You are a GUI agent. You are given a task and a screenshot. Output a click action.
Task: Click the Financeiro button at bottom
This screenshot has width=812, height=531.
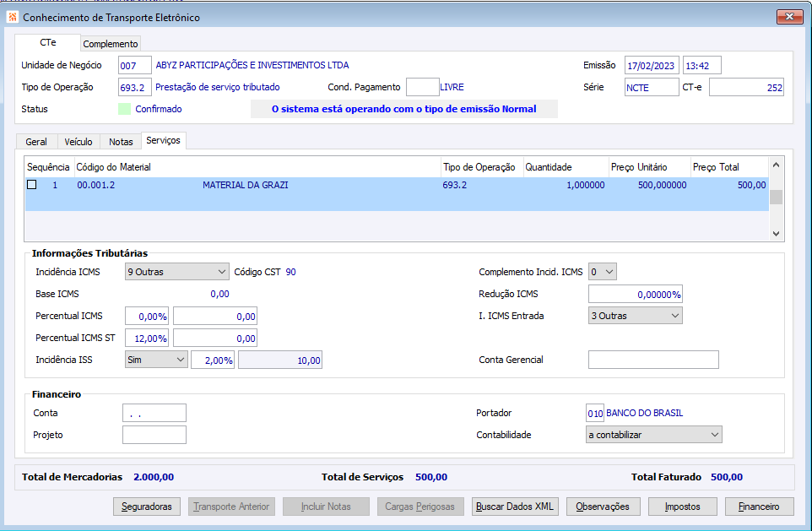click(x=759, y=507)
